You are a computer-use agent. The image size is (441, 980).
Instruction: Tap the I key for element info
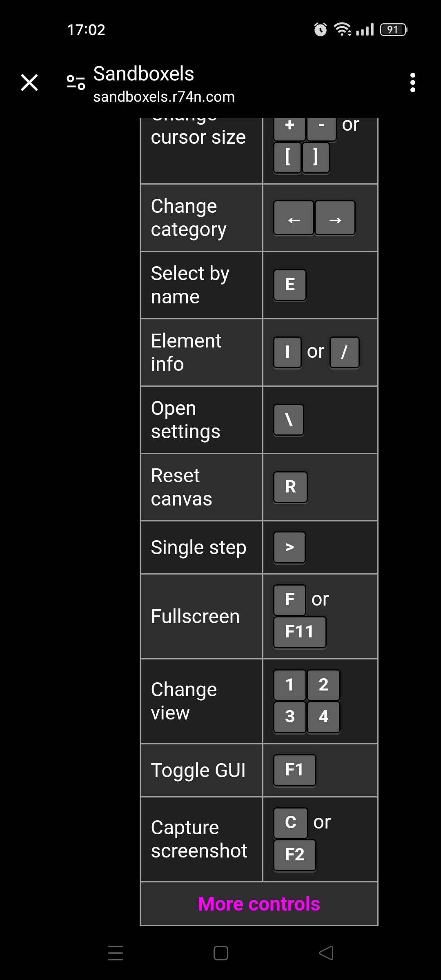pyautogui.click(x=287, y=352)
